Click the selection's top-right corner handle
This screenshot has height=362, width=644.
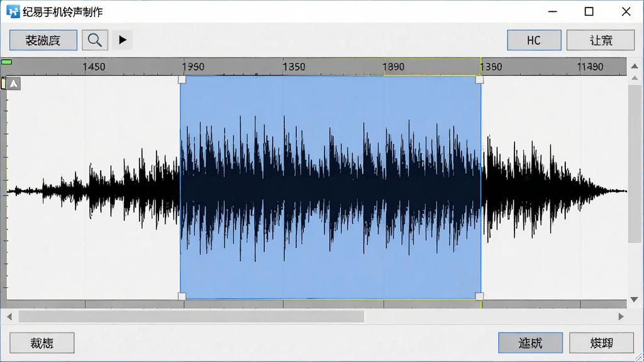pos(479,80)
